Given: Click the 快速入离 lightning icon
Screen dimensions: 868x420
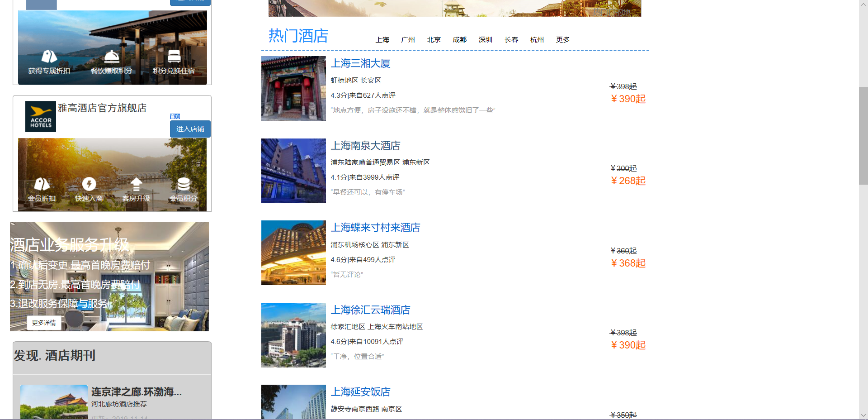Looking at the screenshot, I should [x=89, y=184].
